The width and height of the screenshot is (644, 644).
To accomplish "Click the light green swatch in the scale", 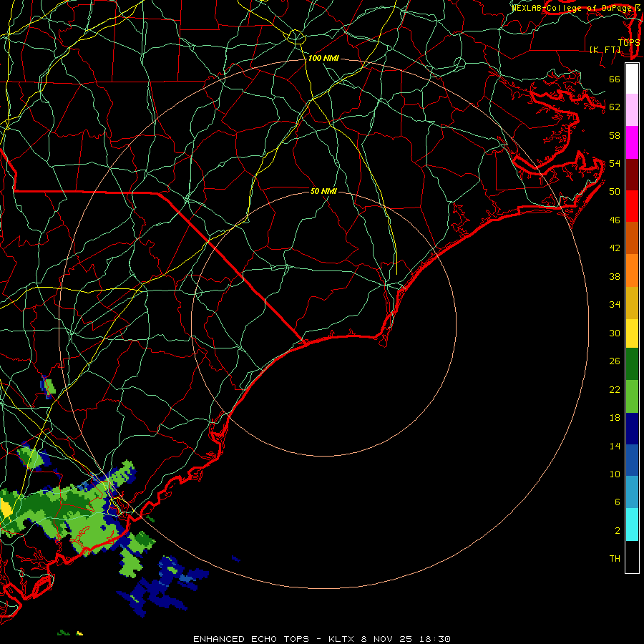I will (x=632, y=396).
